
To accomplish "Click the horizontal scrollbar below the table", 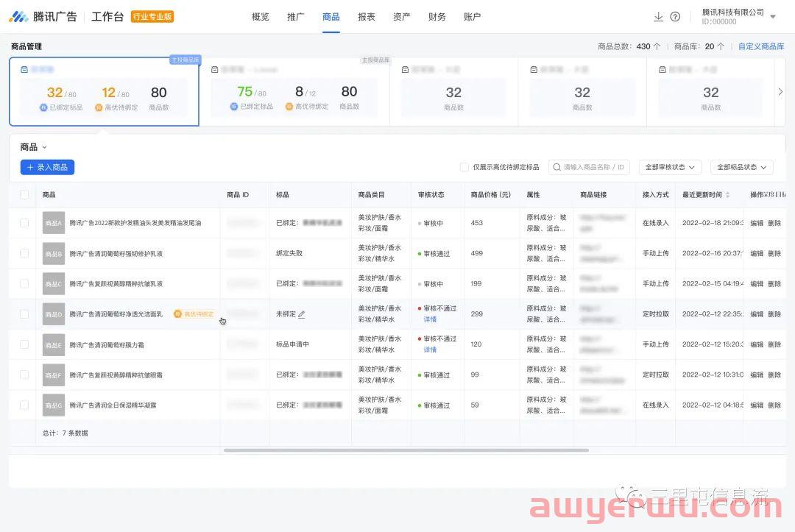I will (x=406, y=450).
